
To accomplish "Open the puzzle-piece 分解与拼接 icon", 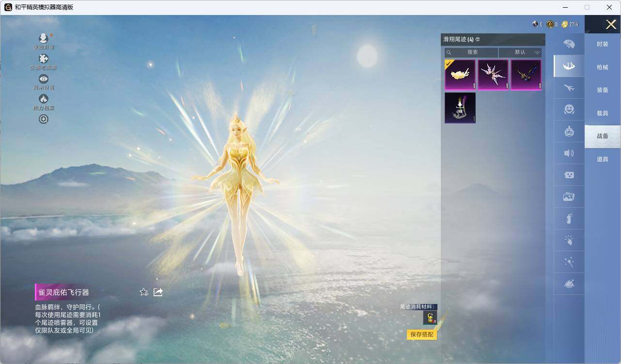I will tap(44, 59).
